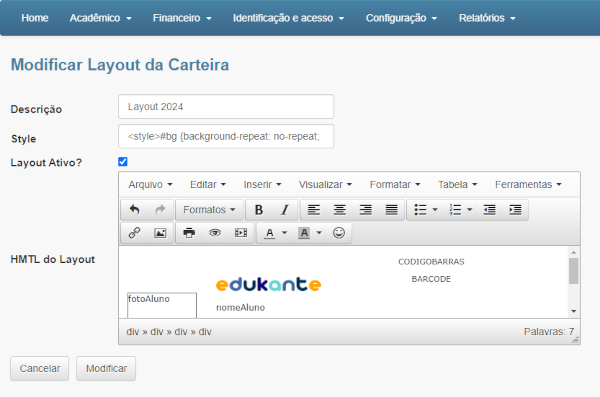Open the Ferramentas editor menu
Image resolution: width=600 pixels, height=397 pixels.
click(x=528, y=185)
